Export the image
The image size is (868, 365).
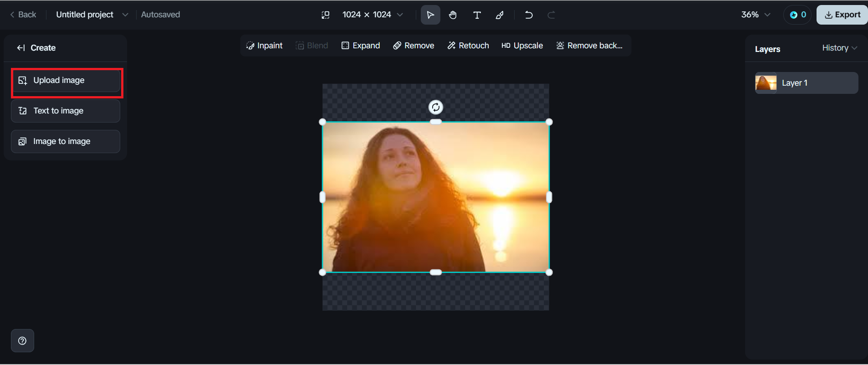click(842, 15)
